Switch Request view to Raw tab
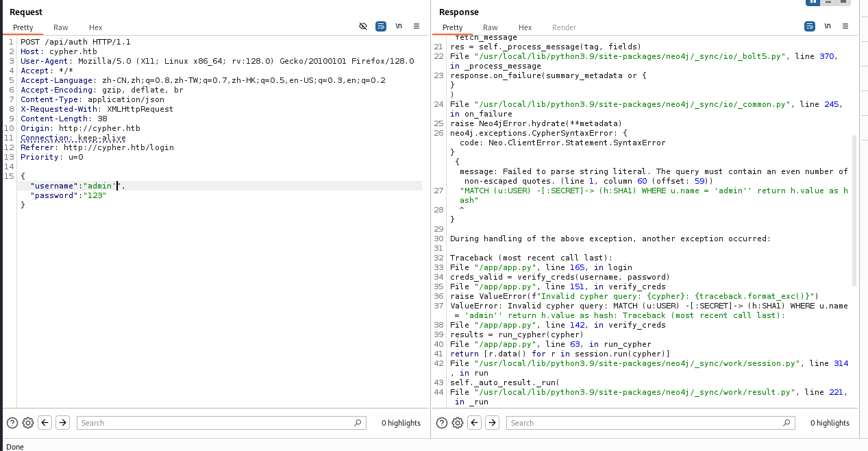The image size is (868, 451). pyautogui.click(x=61, y=27)
